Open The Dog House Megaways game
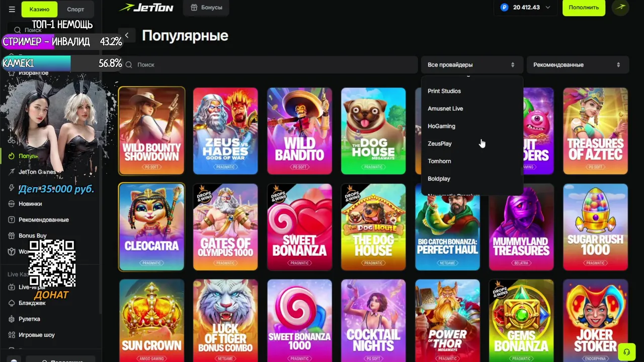Image resolution: width=644 pixels, height=362 pixels. 373,131
